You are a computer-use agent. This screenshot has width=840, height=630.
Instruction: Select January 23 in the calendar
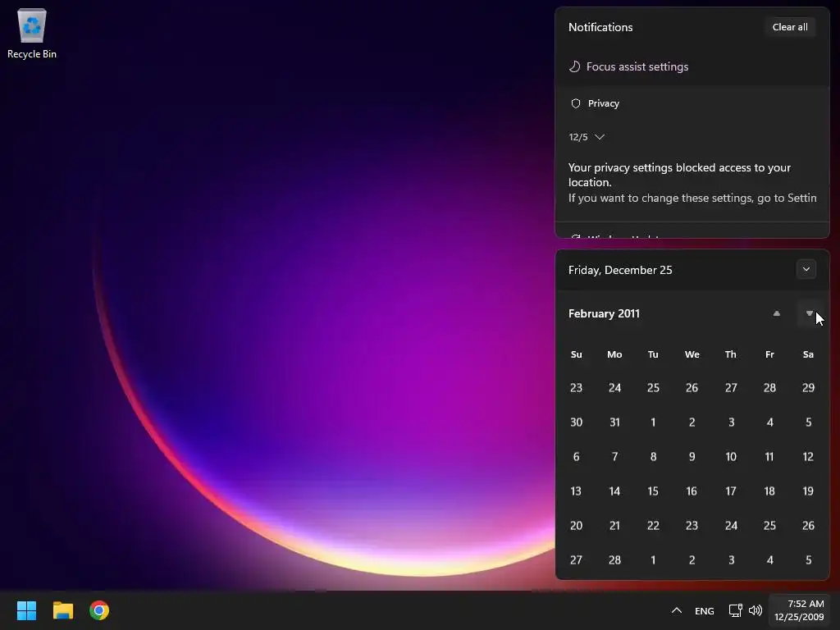pos(576,387)
